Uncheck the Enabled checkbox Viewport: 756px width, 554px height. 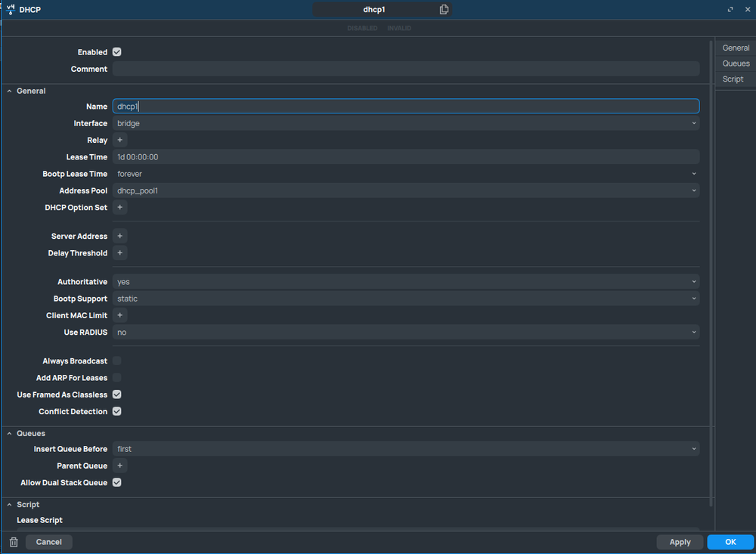(x=116, y=51)
